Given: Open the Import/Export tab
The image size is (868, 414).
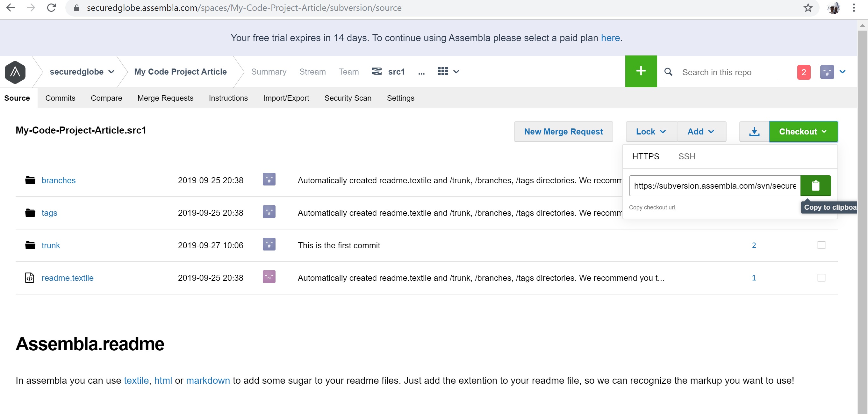Looking at the screenshot, I should (286, 98).
